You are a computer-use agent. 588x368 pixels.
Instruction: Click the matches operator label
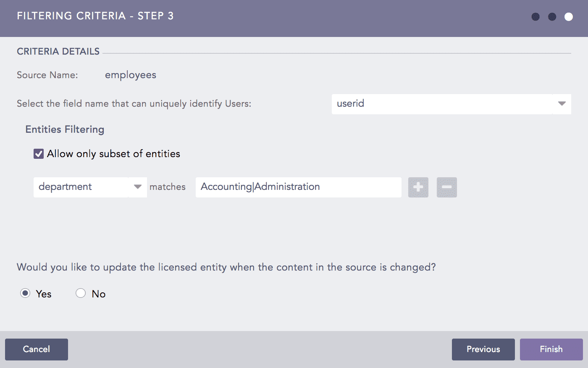(168, 187)
